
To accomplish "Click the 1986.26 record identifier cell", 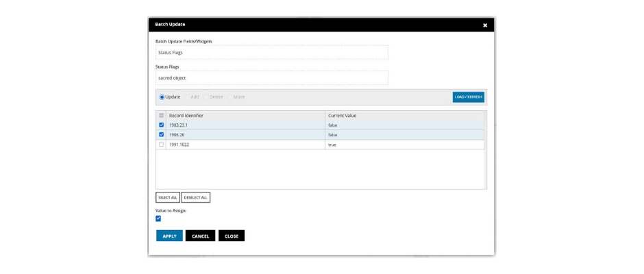I will 245,135.
